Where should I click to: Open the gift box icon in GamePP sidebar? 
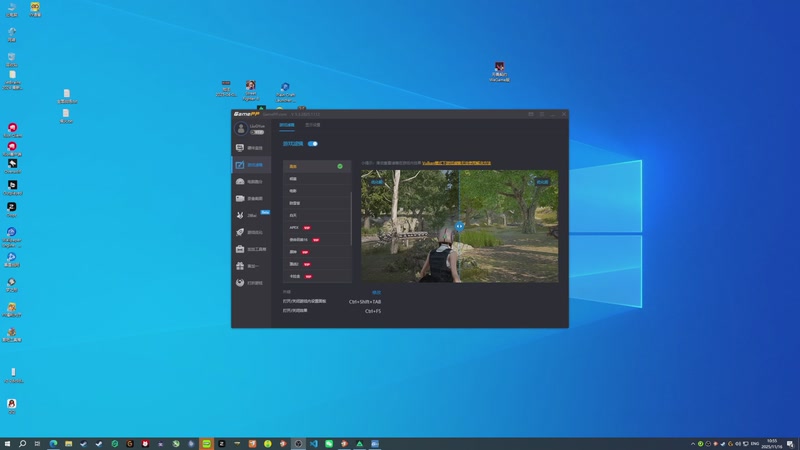coord(240,266)
